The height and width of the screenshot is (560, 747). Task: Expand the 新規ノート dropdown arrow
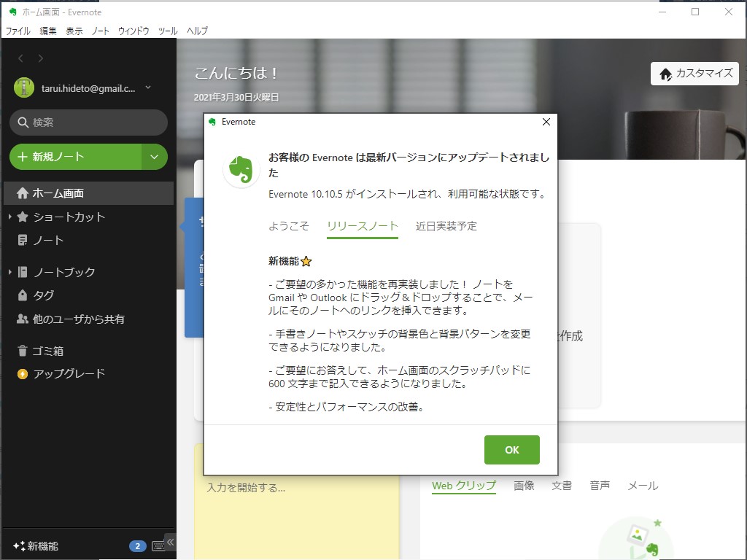(x=154, y=157)
